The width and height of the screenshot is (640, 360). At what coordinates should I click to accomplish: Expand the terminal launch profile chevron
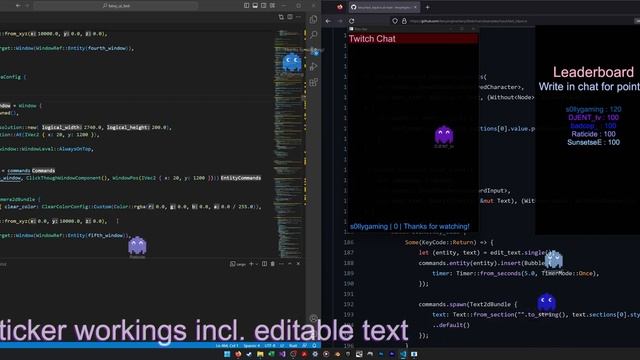tap(256, 264)
